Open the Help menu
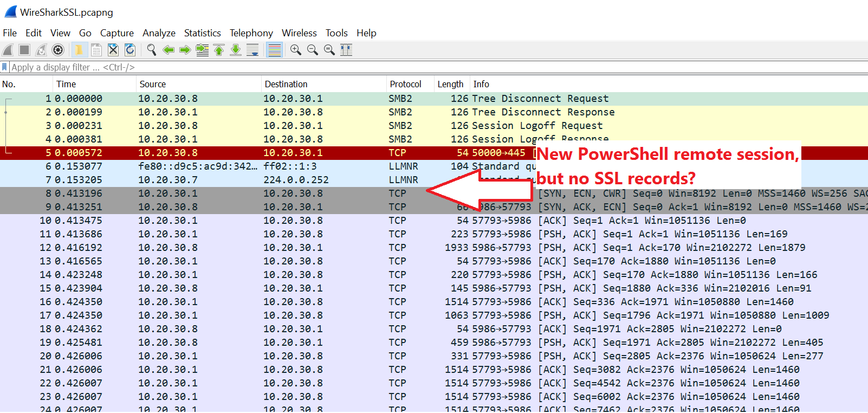The height and width of the screenshot is (413, 868). coord(366,33)
